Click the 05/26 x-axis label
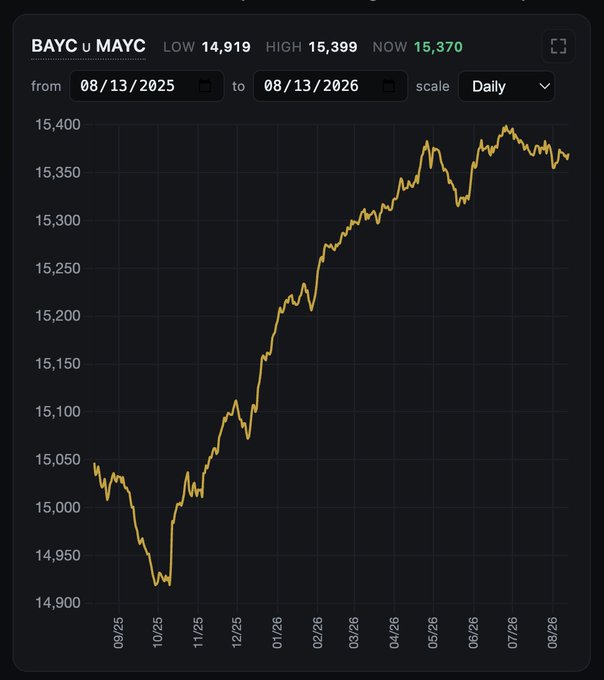This screenshot has width=604, height=680. coord(433,633)
